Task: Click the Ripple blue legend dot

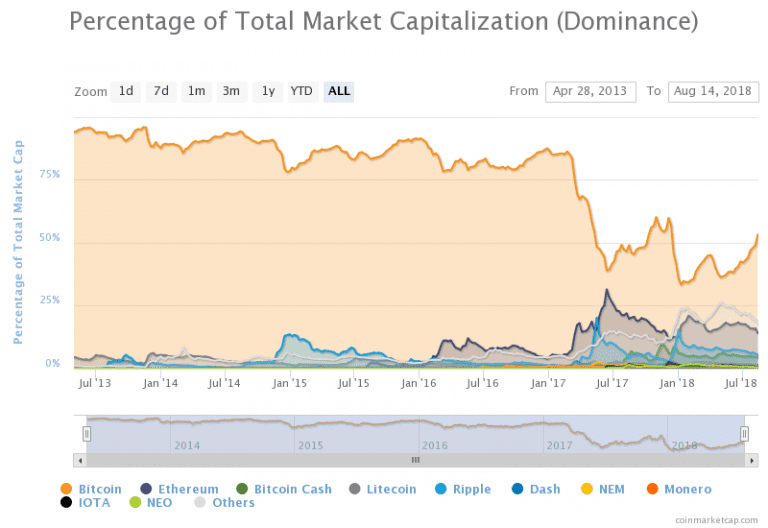Action: (441, 489)
